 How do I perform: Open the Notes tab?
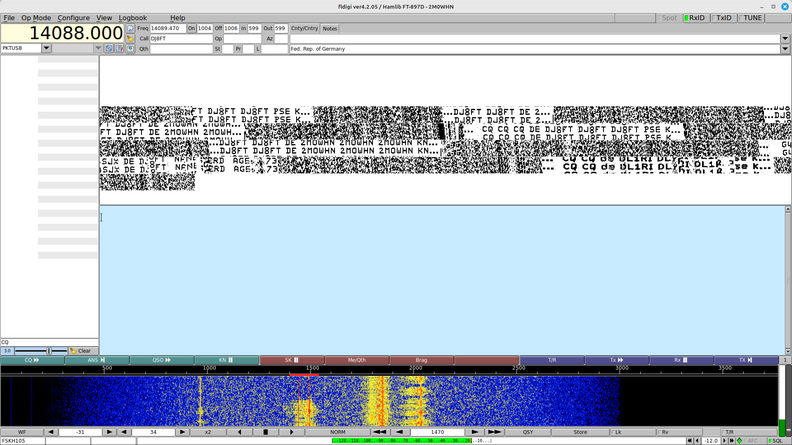point(330,28)
